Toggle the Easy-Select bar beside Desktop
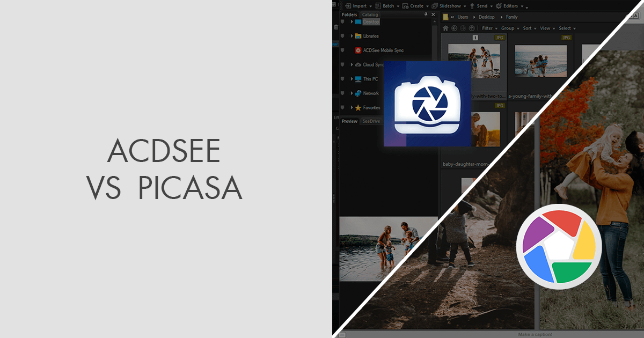 coord(343,23)
